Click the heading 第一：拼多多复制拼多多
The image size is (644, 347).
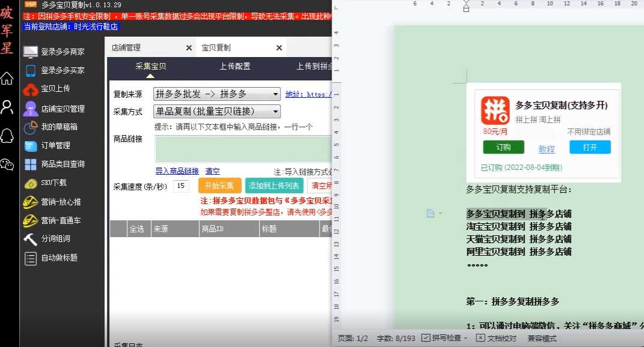(x=512, y=302)
